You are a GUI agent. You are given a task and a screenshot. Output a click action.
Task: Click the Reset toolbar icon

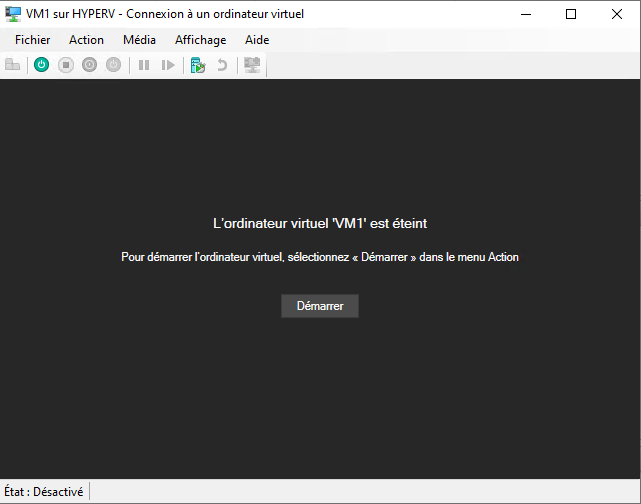(x=168, y=65)
